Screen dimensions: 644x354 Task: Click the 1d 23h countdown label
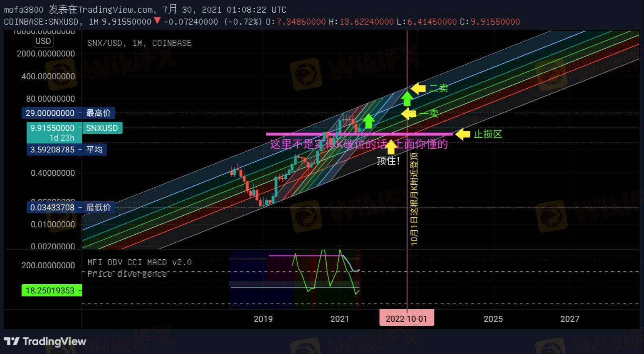pos(62,138)
